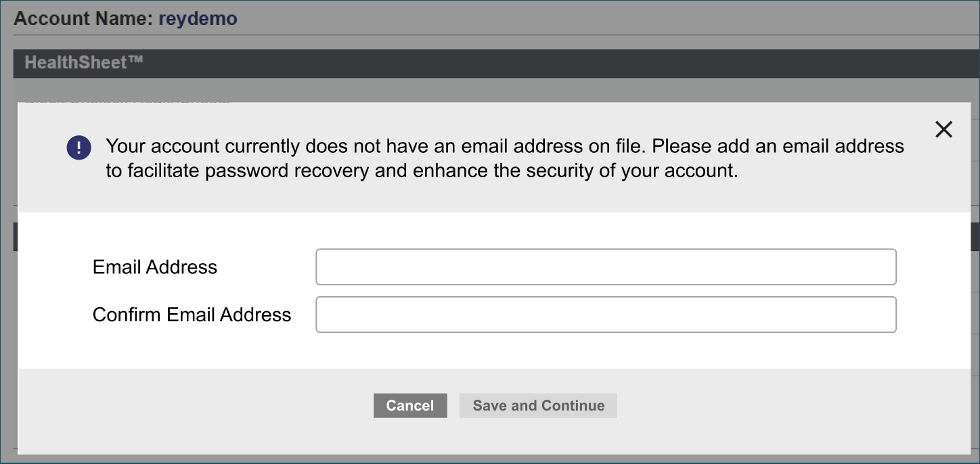Click the Save and Continue button label

click(538, 405)
